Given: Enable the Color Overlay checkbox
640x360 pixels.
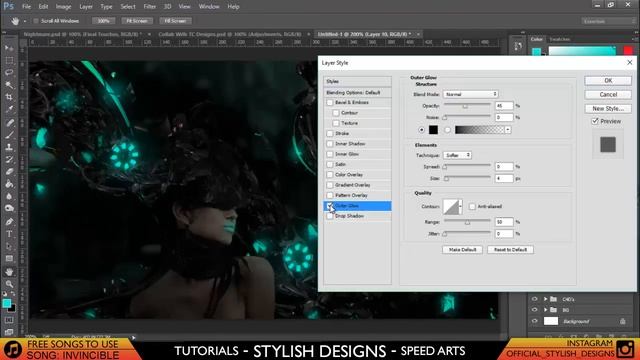Looking at the screenshot, I should pos(330,175).
